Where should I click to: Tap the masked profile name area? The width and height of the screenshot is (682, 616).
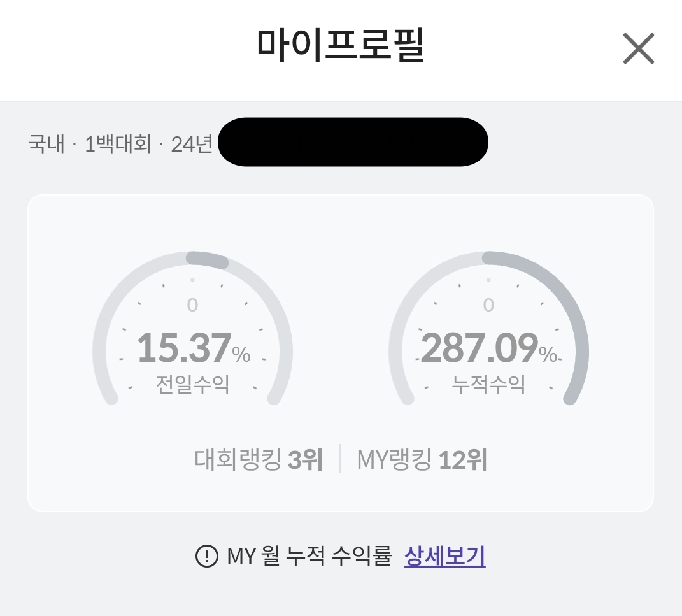[x=353, y=143]
